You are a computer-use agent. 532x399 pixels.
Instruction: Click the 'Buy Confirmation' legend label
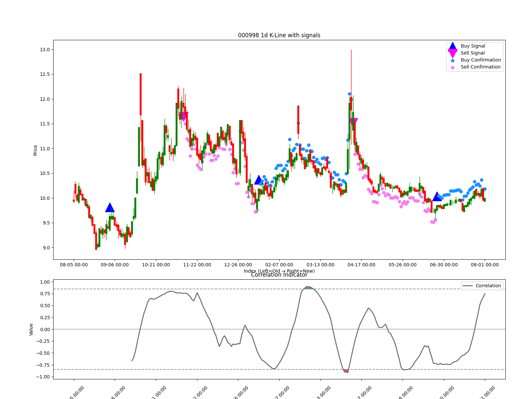[x=481, y=60]
